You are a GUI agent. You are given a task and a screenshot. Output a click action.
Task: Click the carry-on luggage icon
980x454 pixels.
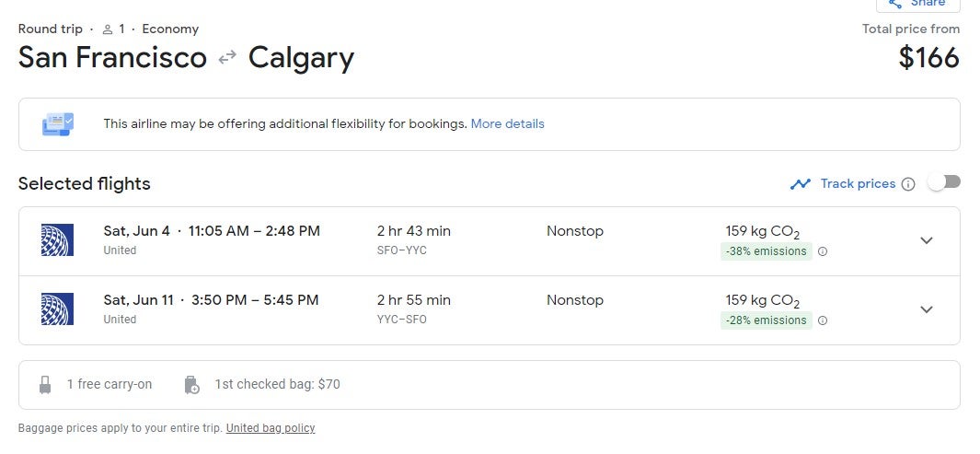(x=45, y=385)
